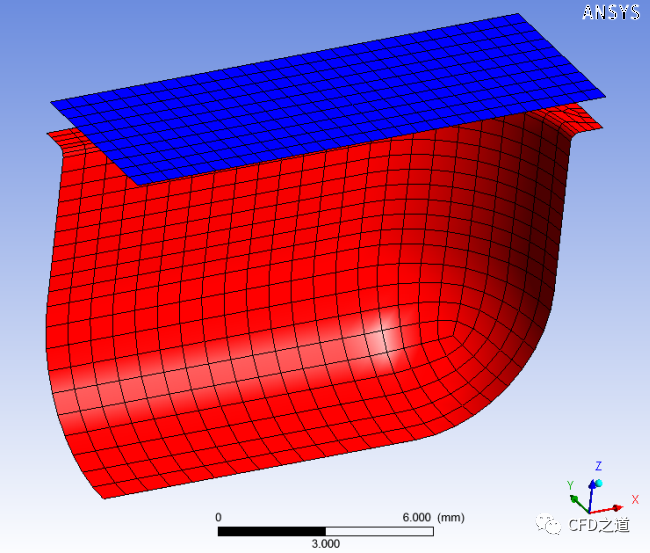The width and height of the screenshot is (650, 553).
Task: Select the blue flat plate mesh
Action: [x=327, y=99]
